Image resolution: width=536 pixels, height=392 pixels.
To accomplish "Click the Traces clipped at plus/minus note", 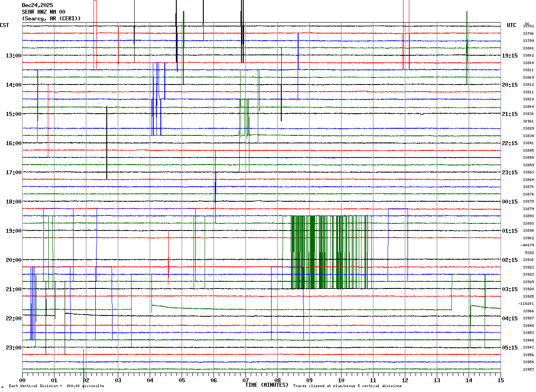I will (347, 386).
